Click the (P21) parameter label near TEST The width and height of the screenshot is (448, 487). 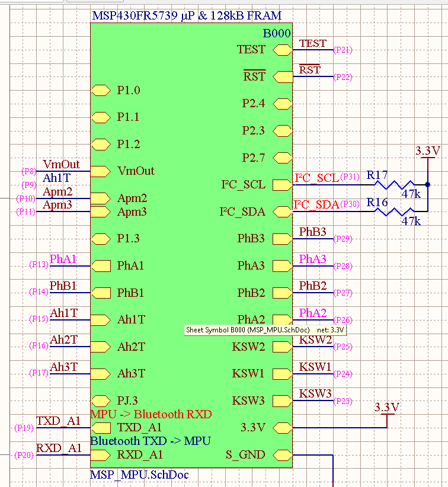point(343,50)
